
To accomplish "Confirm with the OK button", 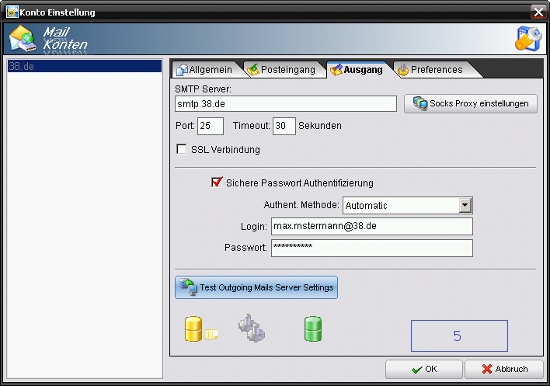I will click(424, 369).
